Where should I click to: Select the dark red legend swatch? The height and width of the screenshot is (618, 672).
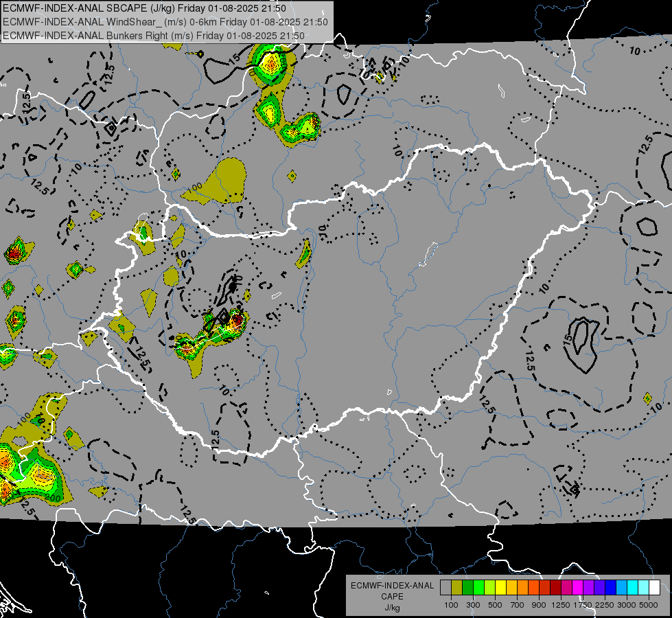click(x=555, y=588)
